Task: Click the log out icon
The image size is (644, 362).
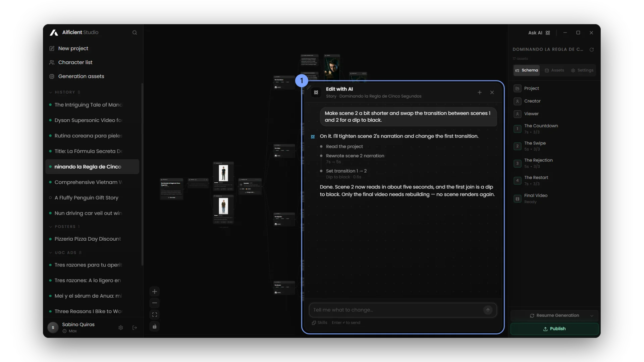Action: coord(135,328)
